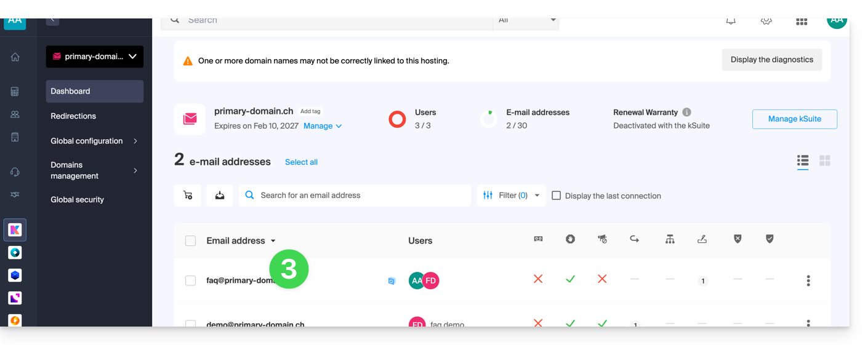Expand Global configuration menu item
This screenshot has width=868, height=345.
pyautogui.click(x=94, y=141)
